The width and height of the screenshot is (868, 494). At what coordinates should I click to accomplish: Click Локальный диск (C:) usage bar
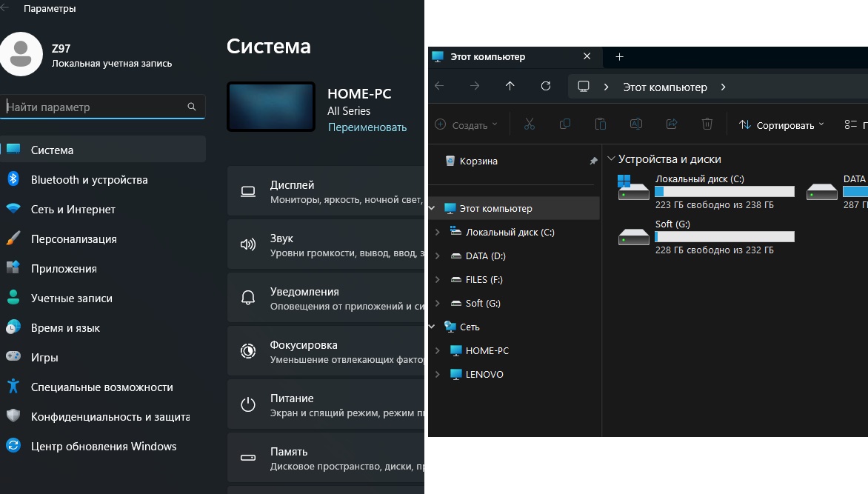coord(724,192)
